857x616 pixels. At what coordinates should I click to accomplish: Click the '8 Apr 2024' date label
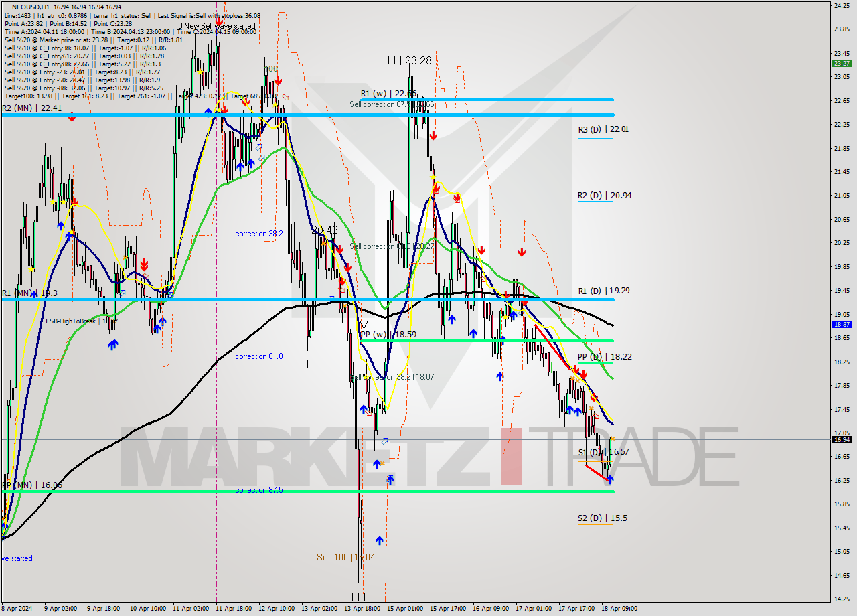[x=17, y=609]
